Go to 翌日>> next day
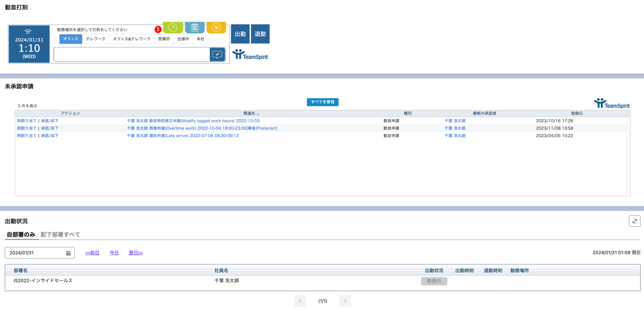The height and width of the screenshot is (310, 644). coord(136,253)
